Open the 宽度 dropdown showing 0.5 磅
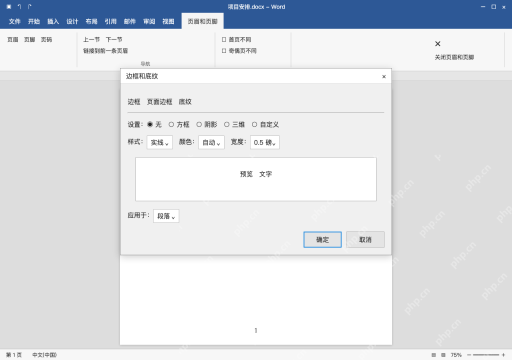 click(x=265, y=142)
